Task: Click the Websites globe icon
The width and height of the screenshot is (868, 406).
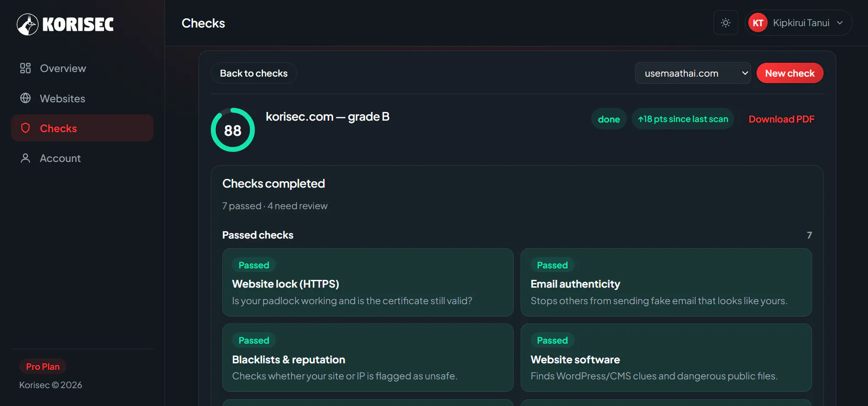Action: pos(25,98)
